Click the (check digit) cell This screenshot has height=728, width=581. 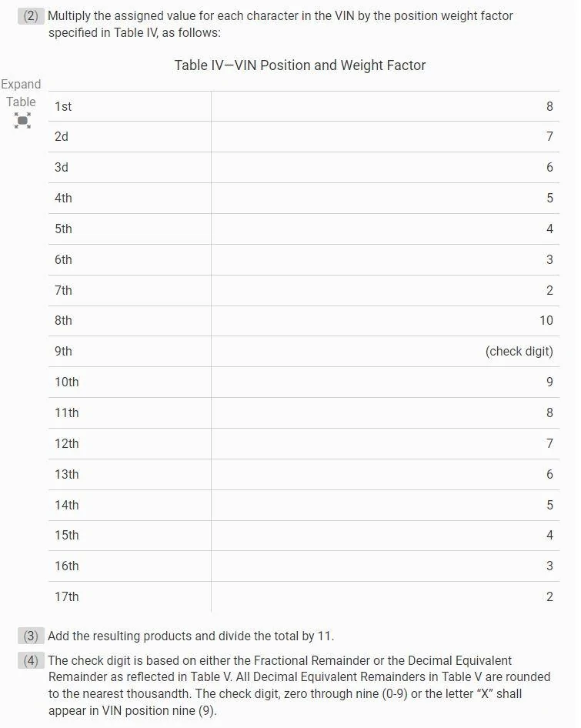pyautogui.click(x=519, y=352)
